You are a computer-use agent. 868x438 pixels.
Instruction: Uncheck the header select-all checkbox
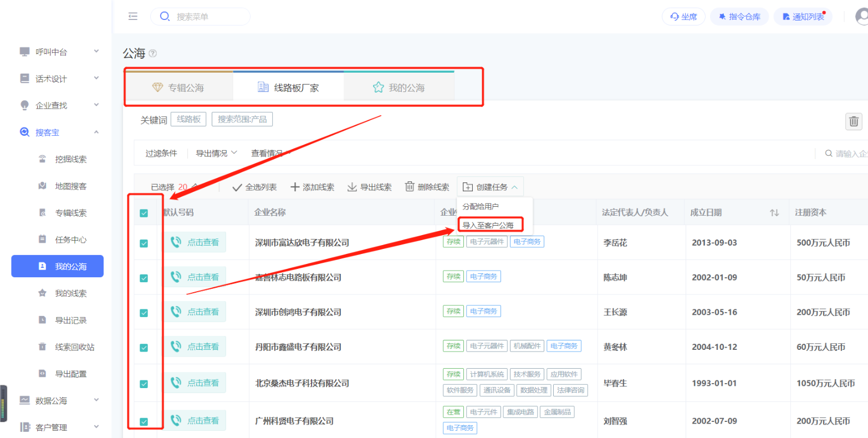[x=144, y=213]
